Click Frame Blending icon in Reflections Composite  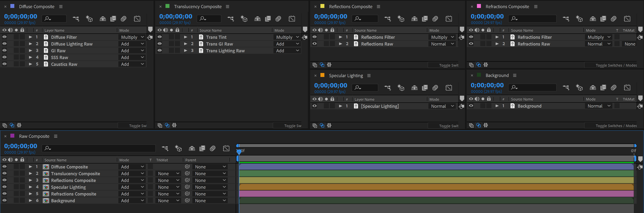(425, 18)
